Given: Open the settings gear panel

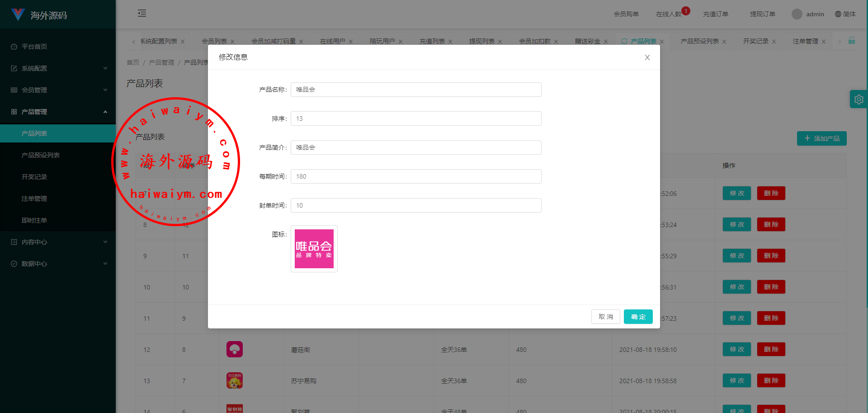Looking at the screenshot, I should point(859,100).
